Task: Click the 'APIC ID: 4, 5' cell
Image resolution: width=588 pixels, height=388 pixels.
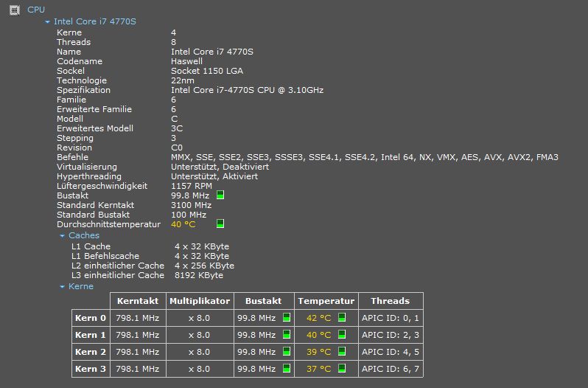Action: click(391, 352)
